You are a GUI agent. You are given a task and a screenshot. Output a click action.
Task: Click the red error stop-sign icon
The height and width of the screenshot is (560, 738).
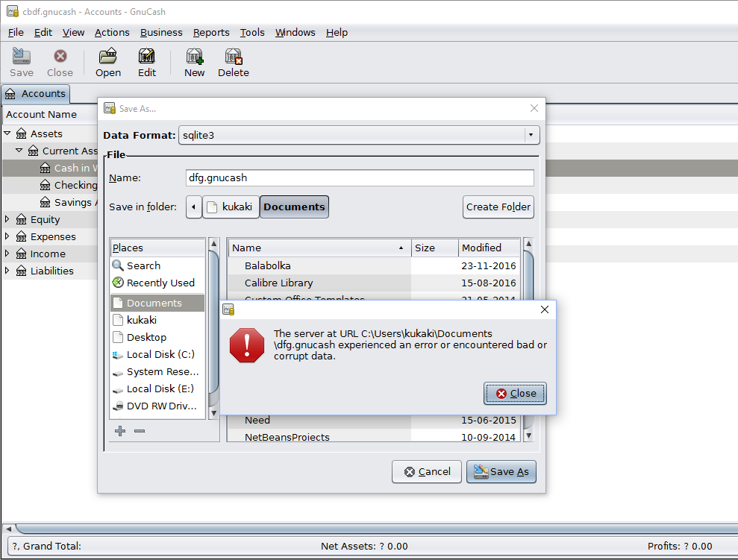tap(247, 345)
